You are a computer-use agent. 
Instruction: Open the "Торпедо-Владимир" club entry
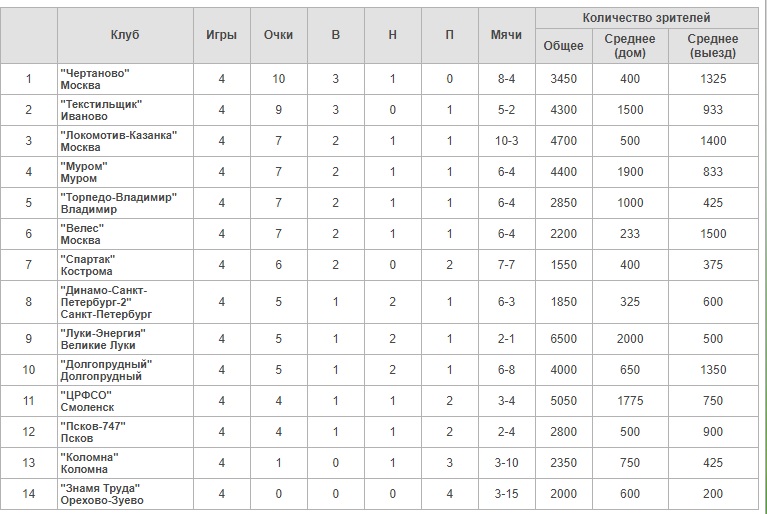click(119, 203)
